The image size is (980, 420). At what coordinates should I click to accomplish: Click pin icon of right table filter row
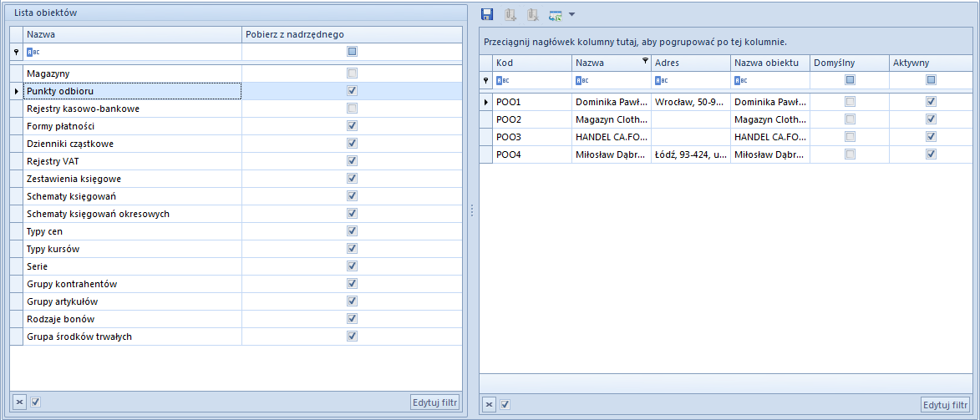tap(485, 81)
